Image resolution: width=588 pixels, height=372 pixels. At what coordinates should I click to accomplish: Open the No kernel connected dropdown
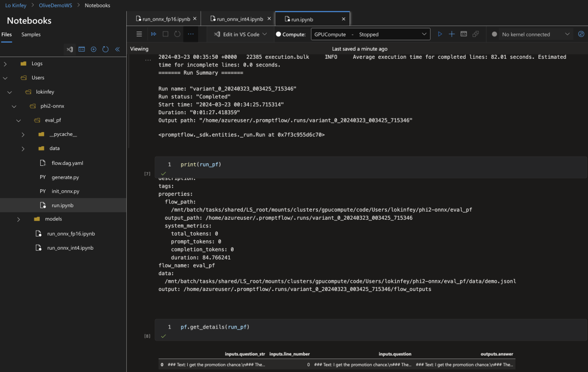coord(536,34)
